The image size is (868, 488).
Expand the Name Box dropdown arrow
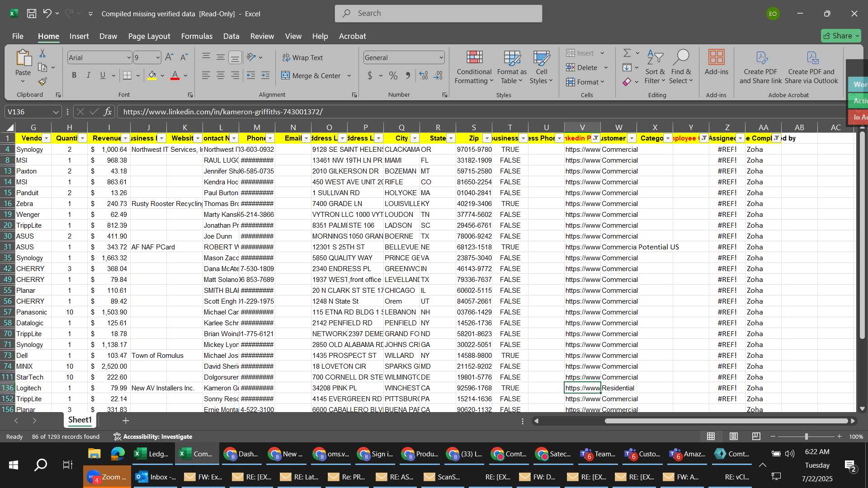[56, 112]
